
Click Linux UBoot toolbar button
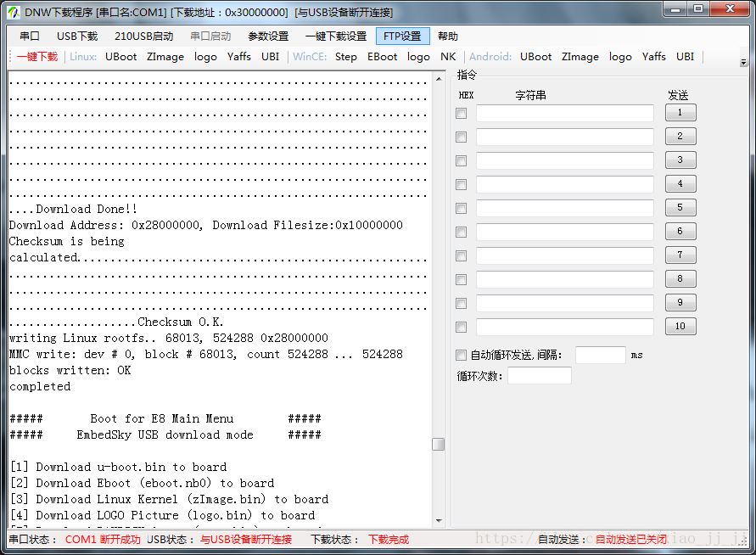coord(121,57)
